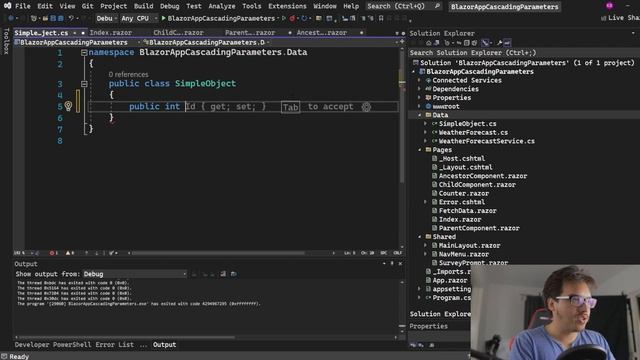
Task: Open Counter.razor from Solution Explorer
Action: (464, 193)
